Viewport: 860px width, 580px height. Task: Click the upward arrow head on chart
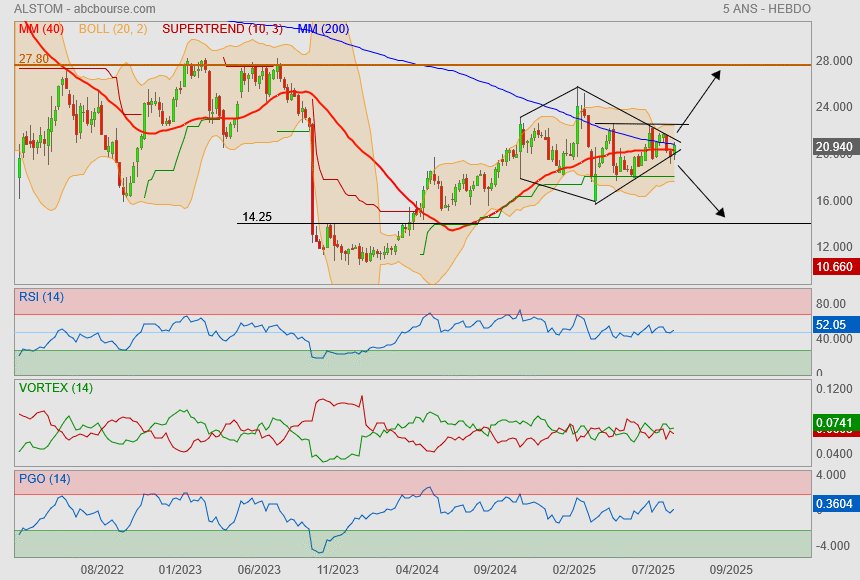718,74
